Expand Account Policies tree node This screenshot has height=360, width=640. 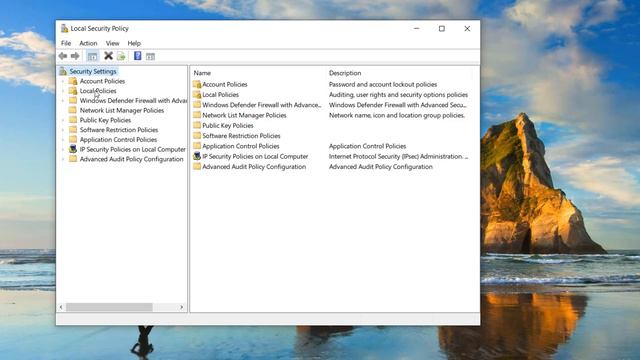point(63,81)
